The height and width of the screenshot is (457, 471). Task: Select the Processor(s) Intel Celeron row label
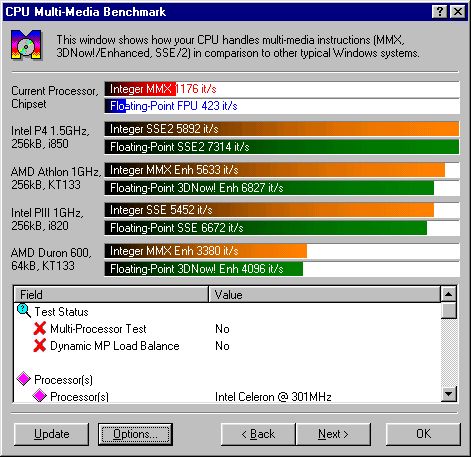pos(79,396)
